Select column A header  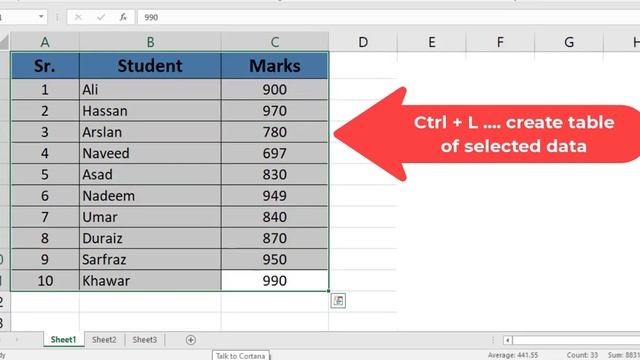tap(45, 42)
